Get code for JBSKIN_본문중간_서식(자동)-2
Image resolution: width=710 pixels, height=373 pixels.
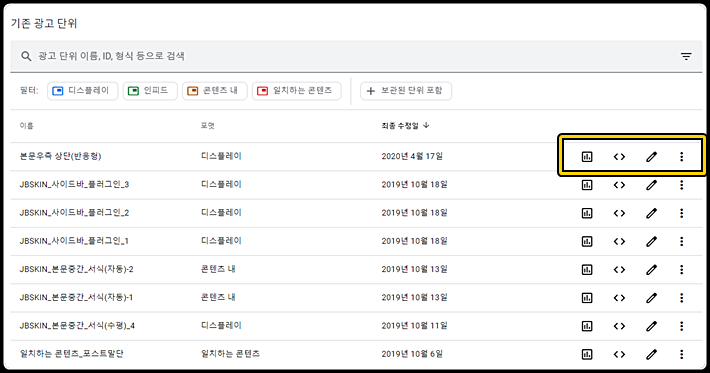[619, 269]
